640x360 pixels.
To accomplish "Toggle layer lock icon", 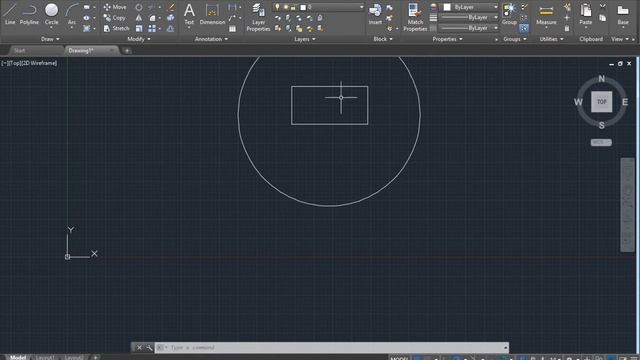I will point(293,7).
